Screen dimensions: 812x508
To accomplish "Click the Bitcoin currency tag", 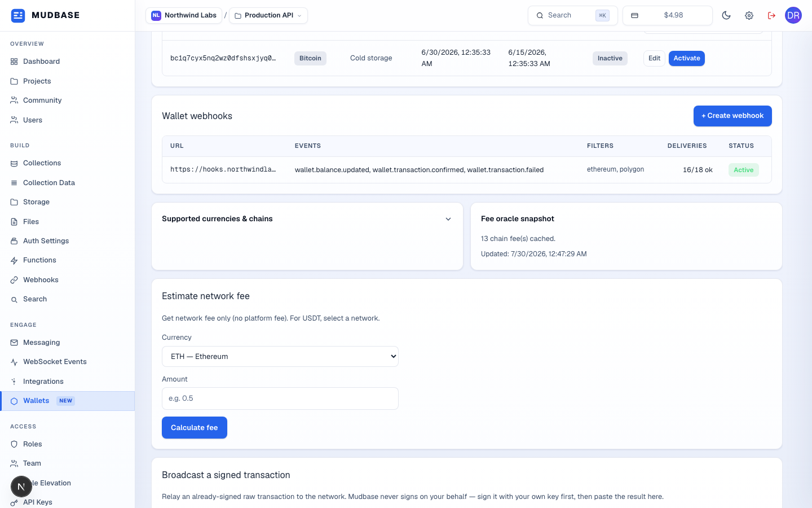I will (x=310, y=58).
